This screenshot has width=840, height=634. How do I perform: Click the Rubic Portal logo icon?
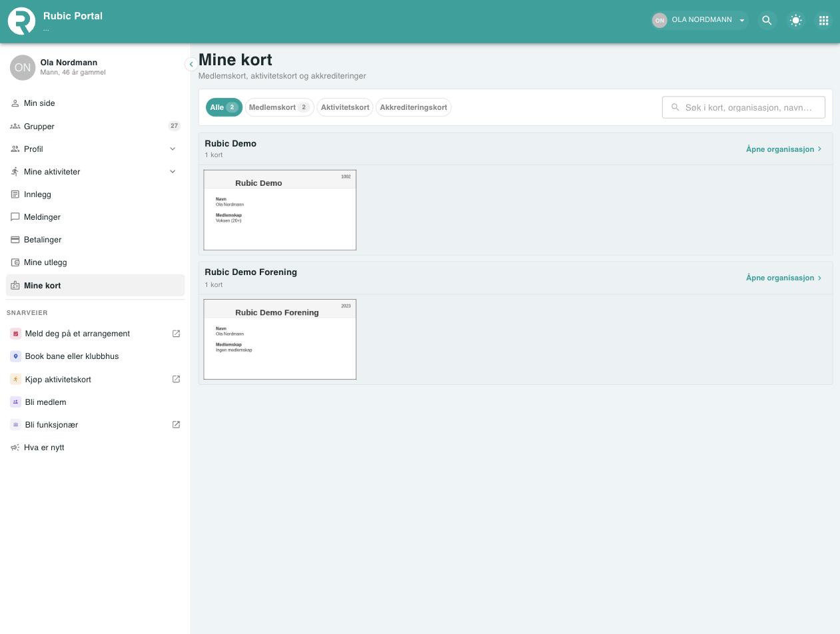(x=21, y=21)
